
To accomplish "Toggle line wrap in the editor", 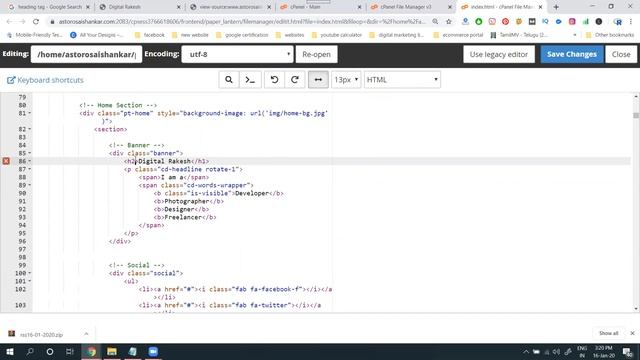I will pos(318,80).
